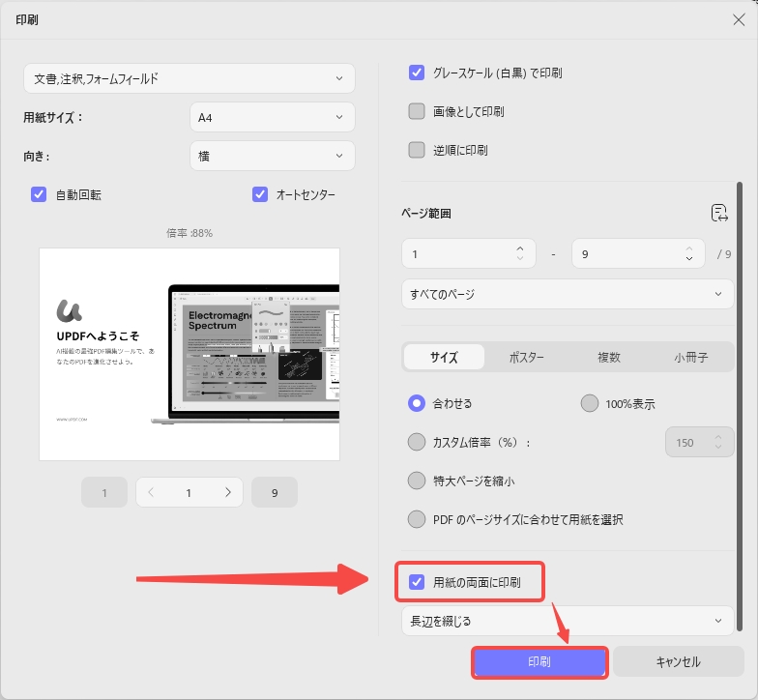Click the 倍率 :88% text
Image resolution: width=758 pixels, height=700 pixels.
[x=189, y=233]
